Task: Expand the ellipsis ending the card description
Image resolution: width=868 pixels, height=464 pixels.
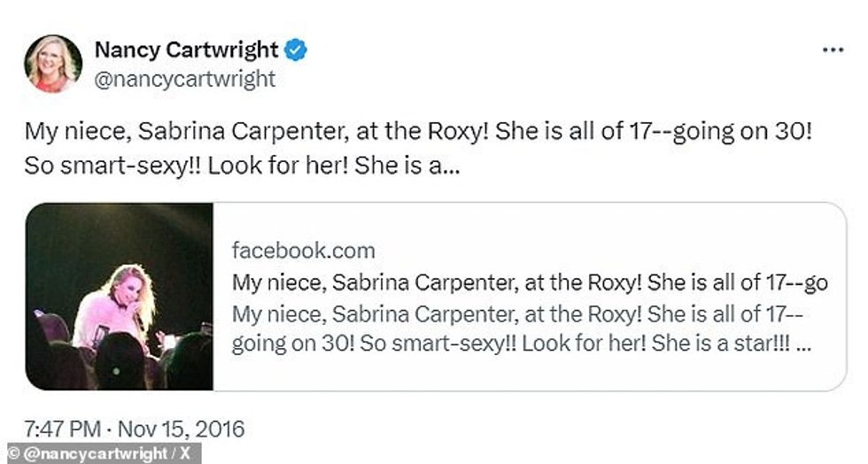Action: [803, 344]
